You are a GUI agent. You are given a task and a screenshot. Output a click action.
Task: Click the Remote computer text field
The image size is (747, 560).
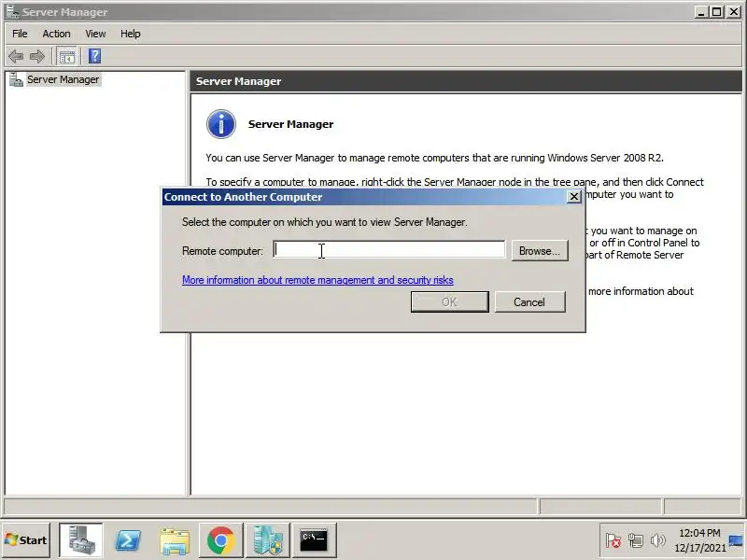click(388, 249)
